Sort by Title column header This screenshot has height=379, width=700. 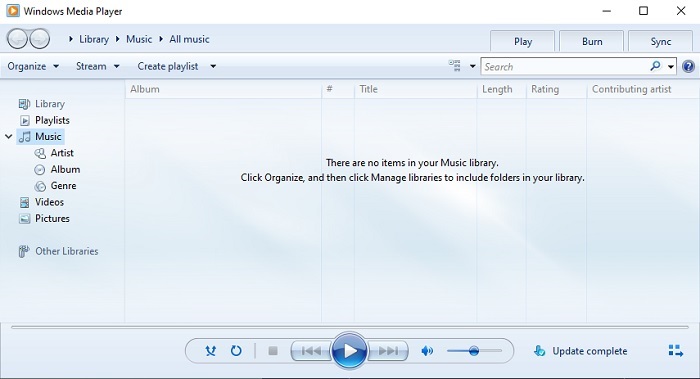click(x=416, y=89)
